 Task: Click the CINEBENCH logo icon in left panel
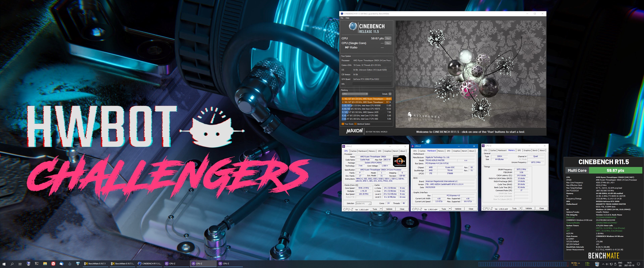coord(353,26)
